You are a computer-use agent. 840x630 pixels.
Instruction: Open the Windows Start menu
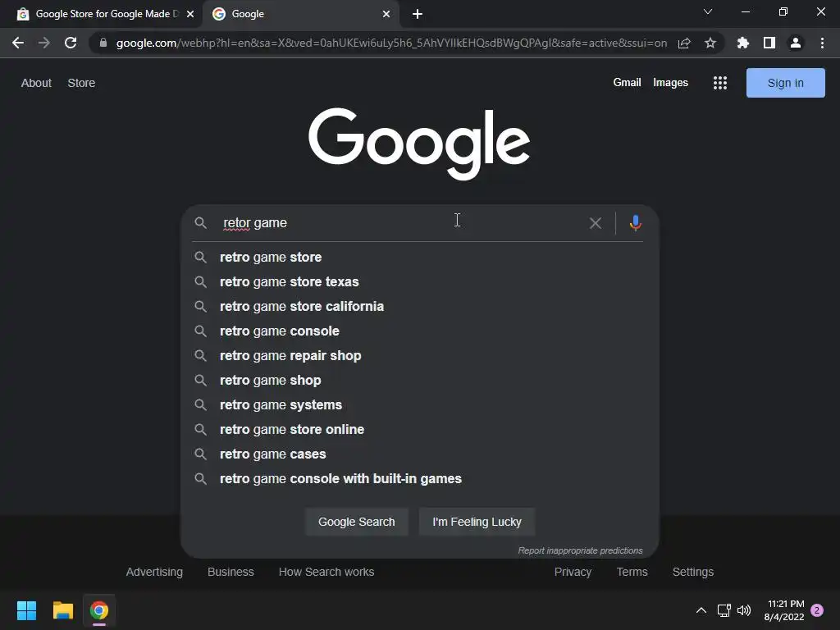tap(27, 610)
